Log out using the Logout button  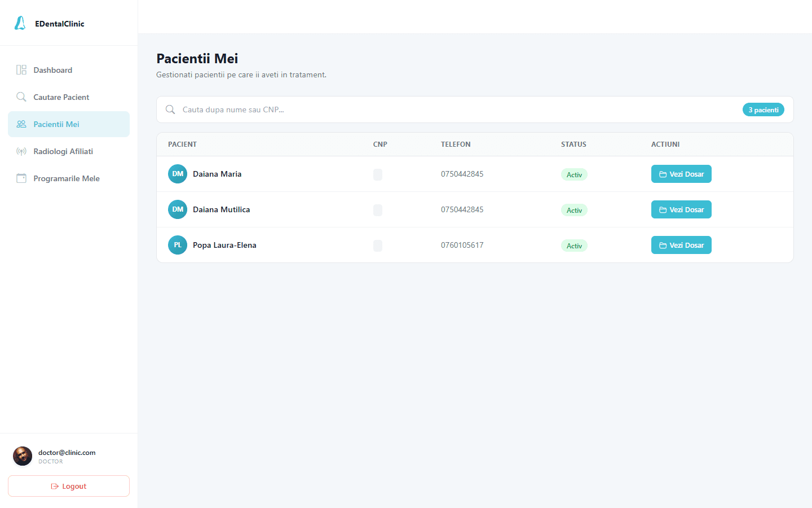pyautogui.click(x=69, y=486)
